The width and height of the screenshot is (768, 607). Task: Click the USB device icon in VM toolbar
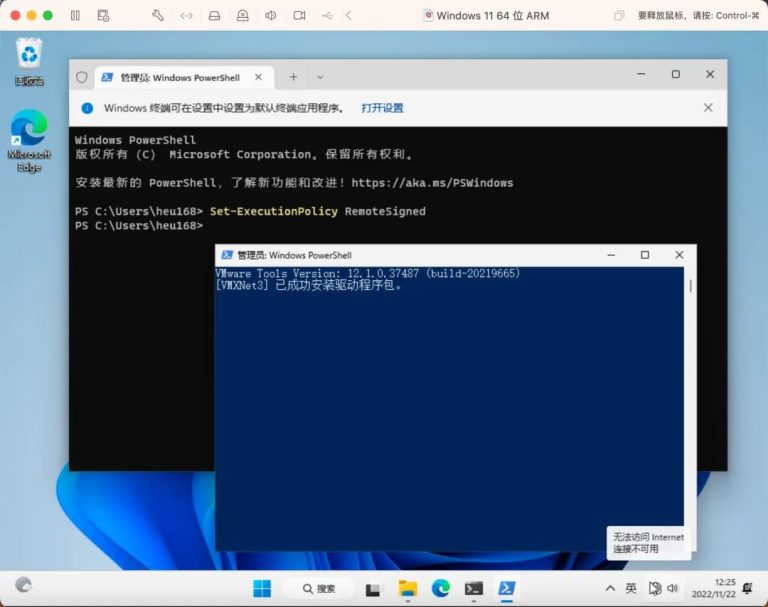tap(327, 16)
